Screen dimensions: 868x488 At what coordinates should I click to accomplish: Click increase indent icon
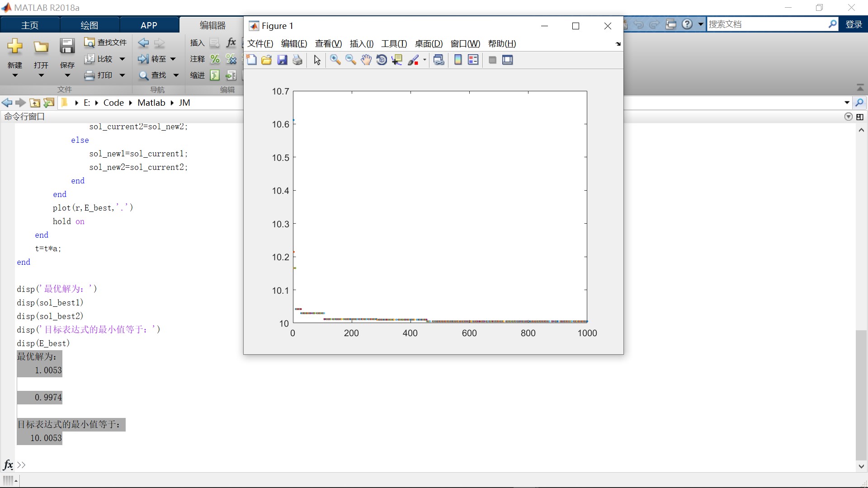pos(231,75)
